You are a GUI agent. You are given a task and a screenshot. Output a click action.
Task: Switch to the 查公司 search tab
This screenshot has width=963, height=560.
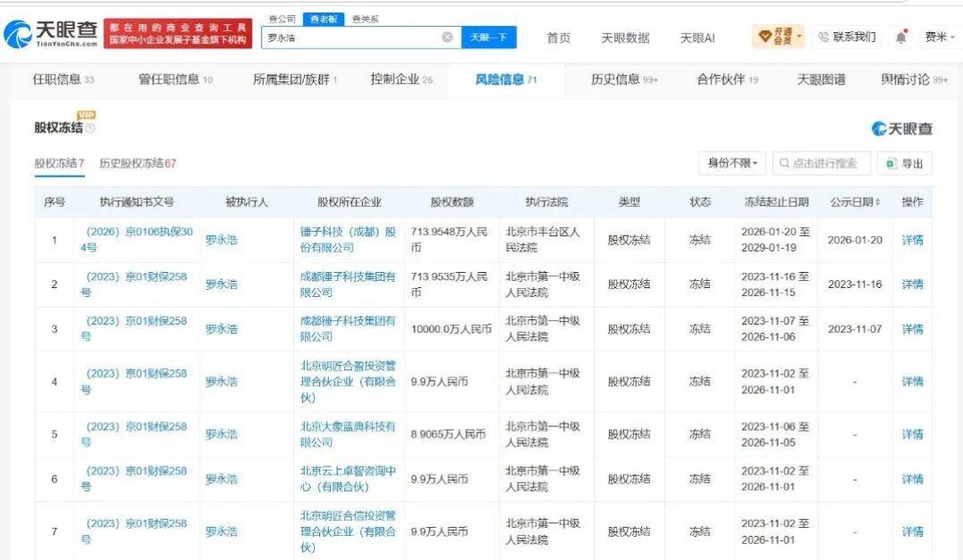[283, 19]
